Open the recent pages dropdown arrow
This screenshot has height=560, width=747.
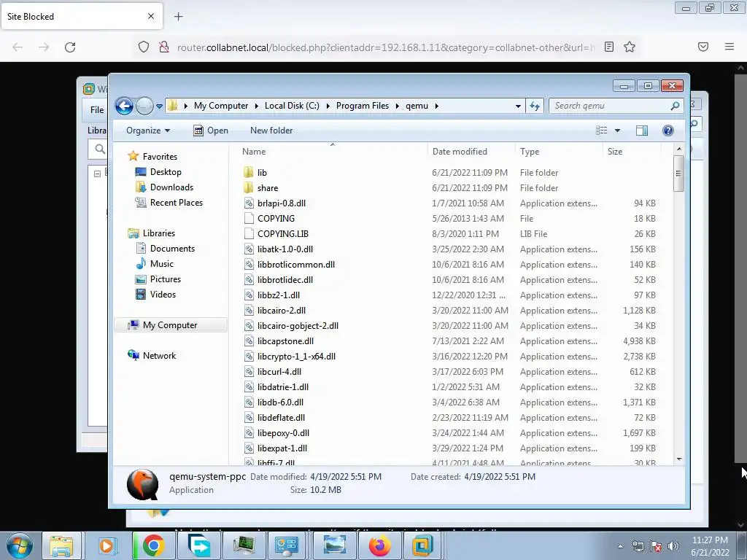click(x=159, y=106)
